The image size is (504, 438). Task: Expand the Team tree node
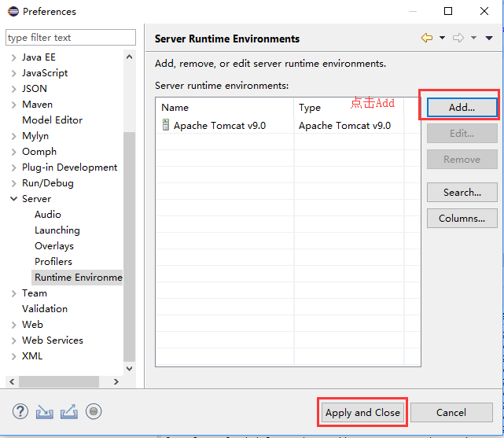(x=13, y=293)
